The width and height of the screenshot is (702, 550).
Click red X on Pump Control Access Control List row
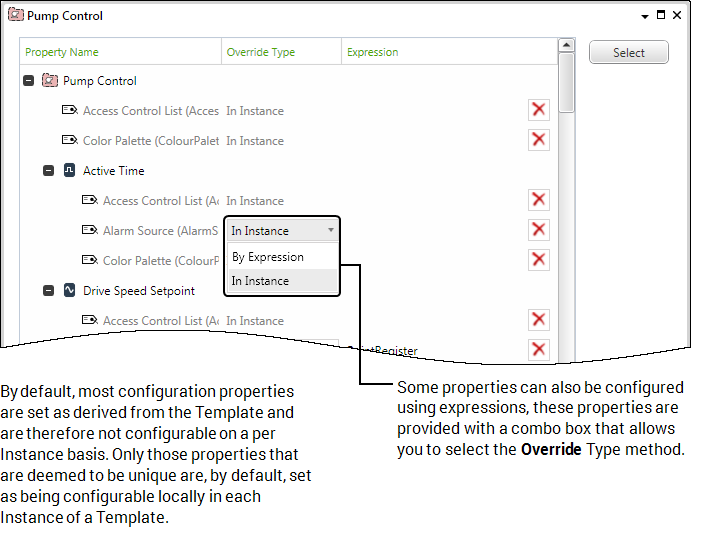coord(539,110)
